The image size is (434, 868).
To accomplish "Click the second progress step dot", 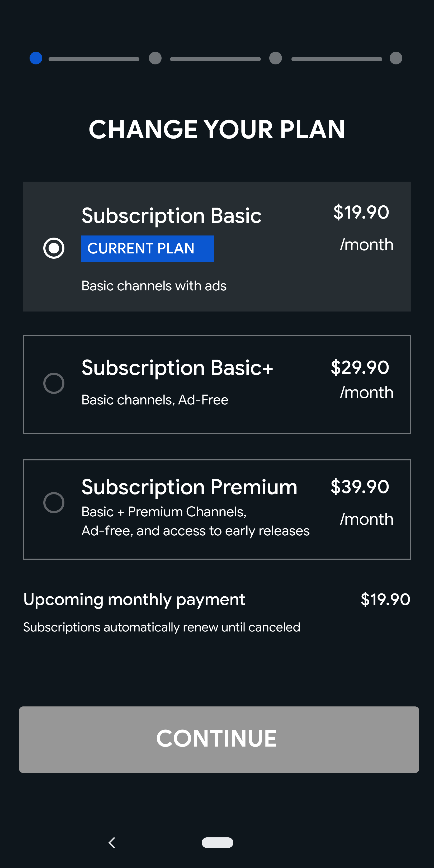I will point(155,58).
